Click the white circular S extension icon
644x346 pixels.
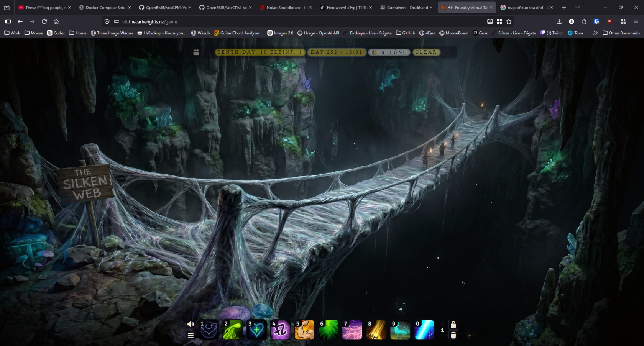[572, 21]
